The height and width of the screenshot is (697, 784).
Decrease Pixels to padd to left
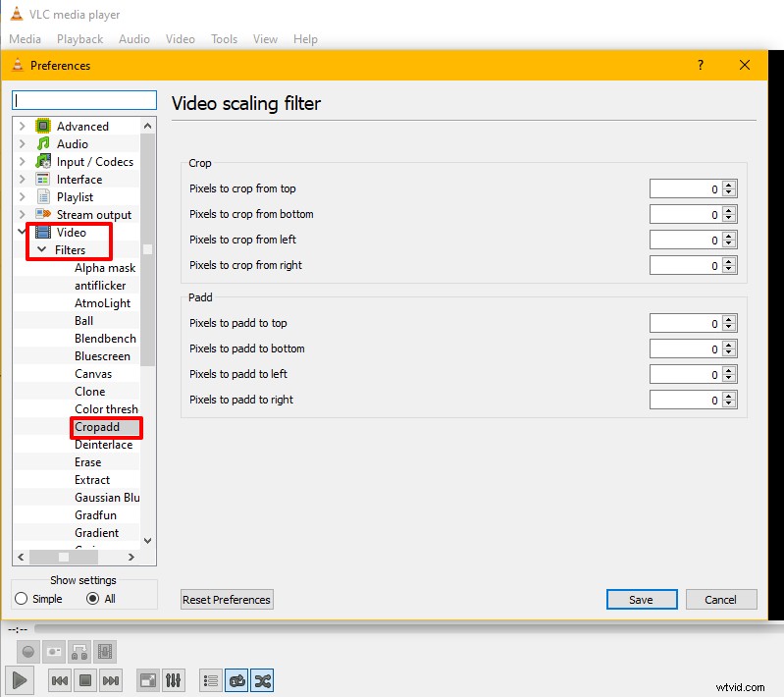pos(729,379)
